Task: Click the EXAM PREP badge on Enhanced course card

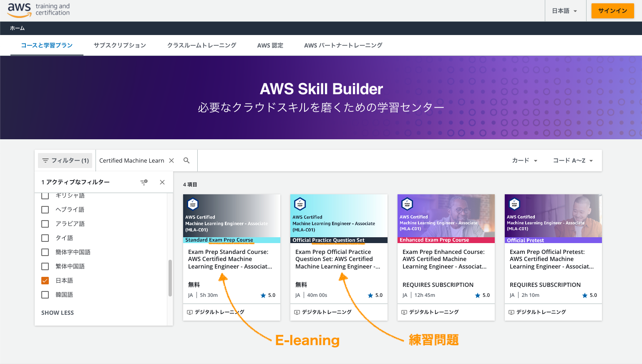Action: 407,204
